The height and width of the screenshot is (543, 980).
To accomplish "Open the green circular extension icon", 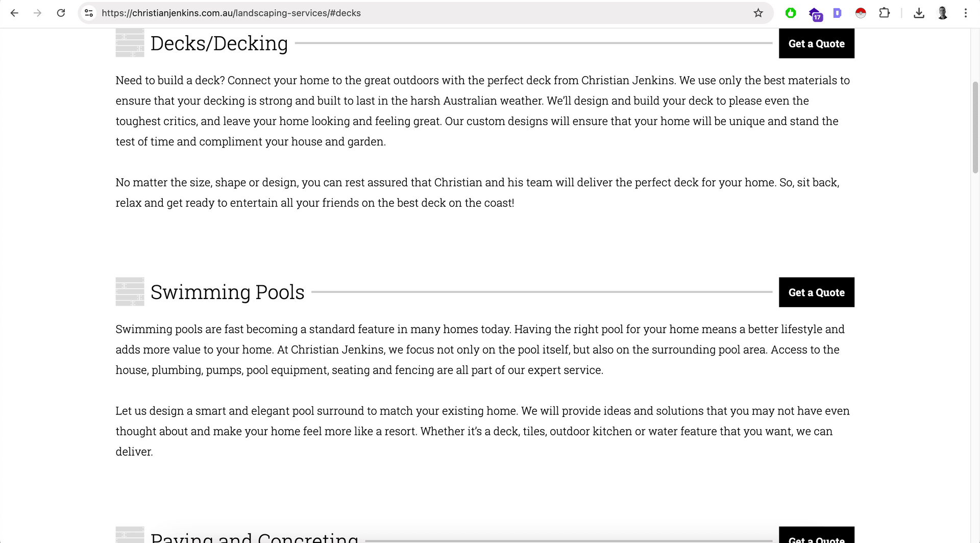I will click(791, 13).
